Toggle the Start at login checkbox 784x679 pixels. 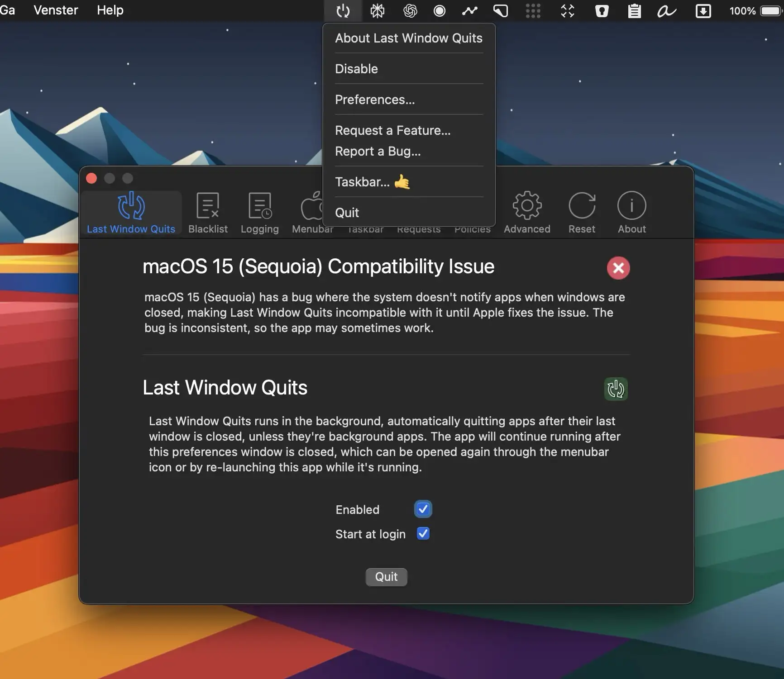[423, 534]
